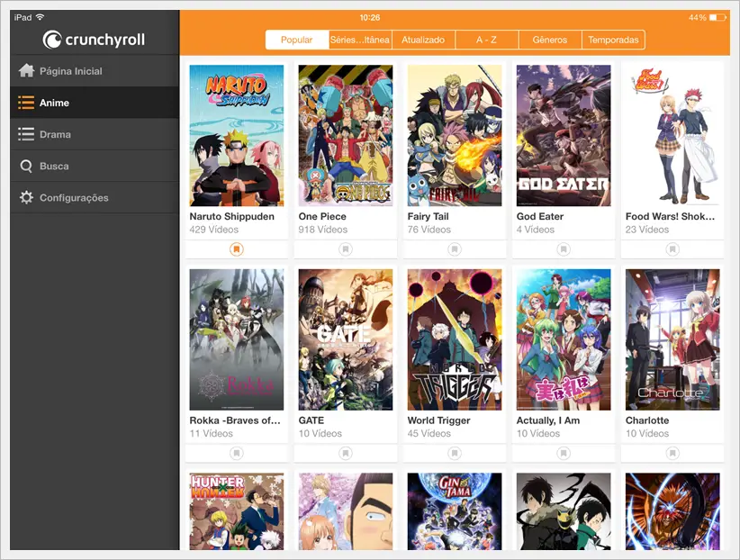Open the Drama section label

coord(55,134)
